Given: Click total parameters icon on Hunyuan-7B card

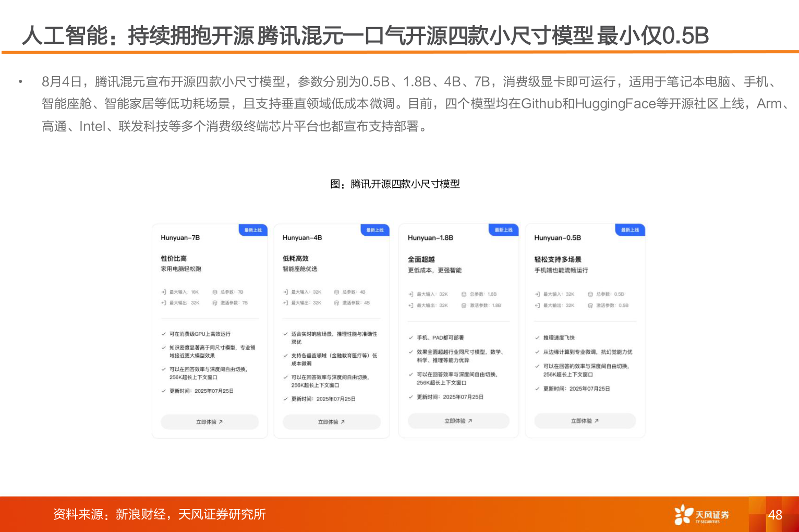Looking at the screenshot, I should [x=215, y=292].
